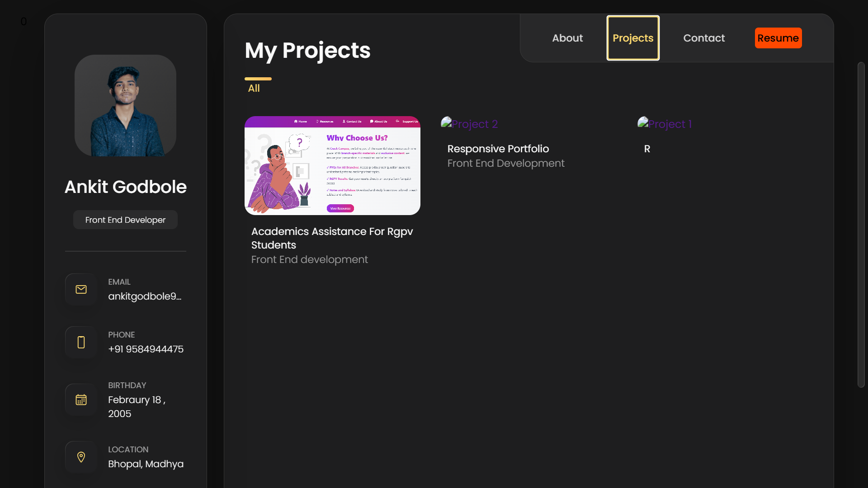Toggle the Projects navigation highlight
868x488 pixels.
pos(632,38)
